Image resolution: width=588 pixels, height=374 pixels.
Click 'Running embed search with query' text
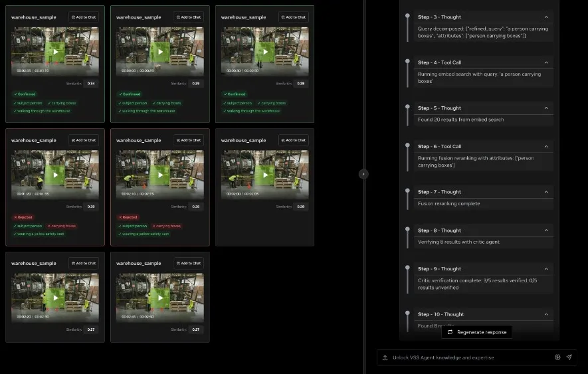click(479, 78)
